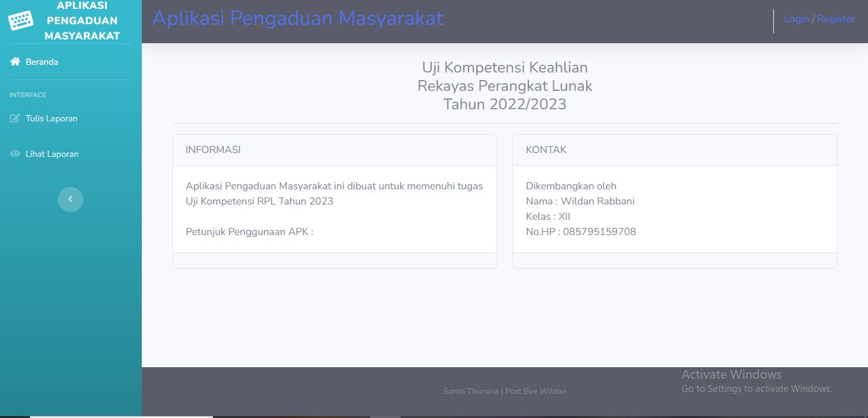This screenshot has width=868, height=418.
Task: Click the Uji Kompetensi RPL Tahun 2023 line
Action: pos(259,201)
